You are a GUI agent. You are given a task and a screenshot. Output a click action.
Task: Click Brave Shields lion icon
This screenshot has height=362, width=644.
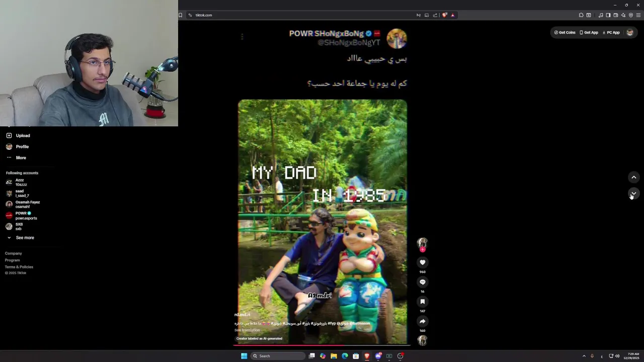444,15
